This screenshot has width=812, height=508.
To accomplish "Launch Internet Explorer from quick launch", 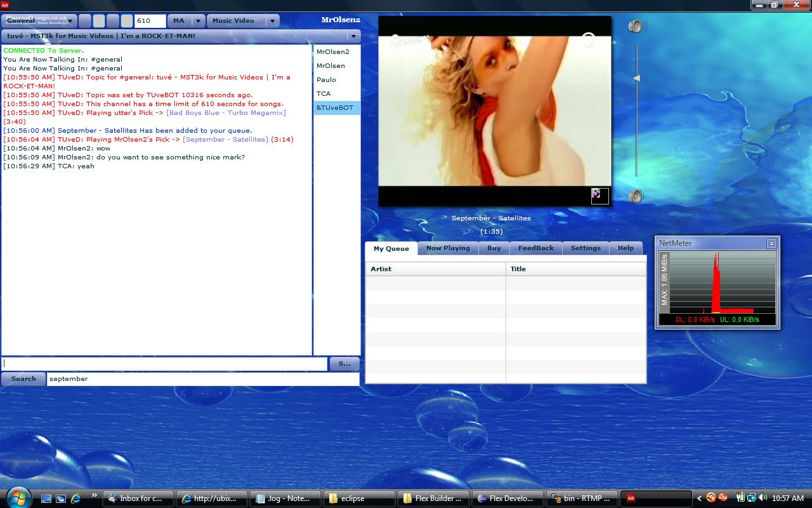I will (76, 498).
